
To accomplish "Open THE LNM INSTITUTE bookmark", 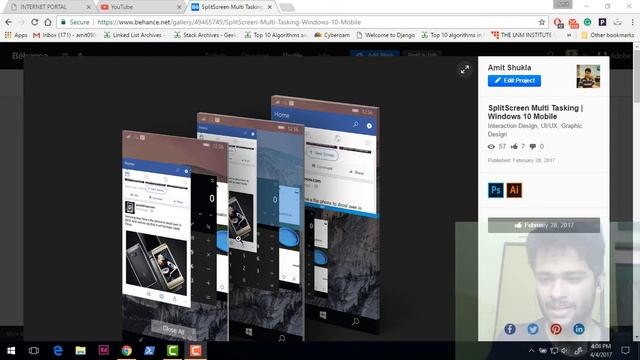I will tap(521, 35).
